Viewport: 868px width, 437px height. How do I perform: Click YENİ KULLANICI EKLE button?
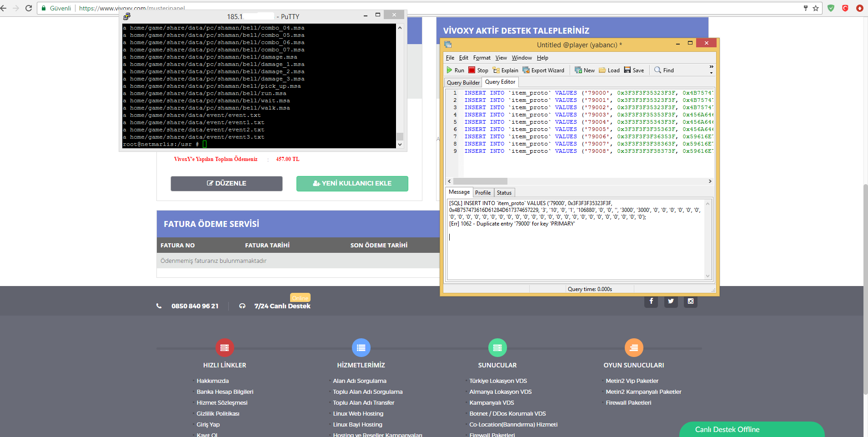tap(352, 183)
